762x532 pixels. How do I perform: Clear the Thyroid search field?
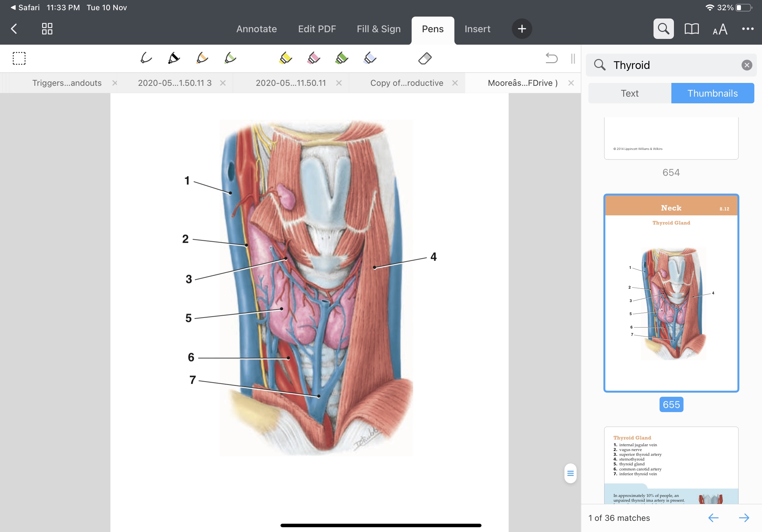[746, 65]
